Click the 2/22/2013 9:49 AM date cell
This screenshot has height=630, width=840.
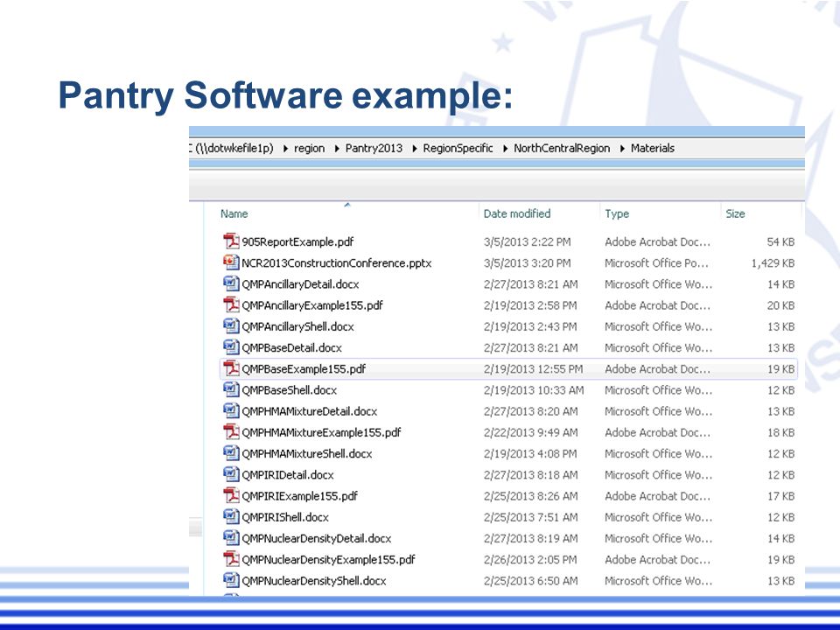click(530, 432)
